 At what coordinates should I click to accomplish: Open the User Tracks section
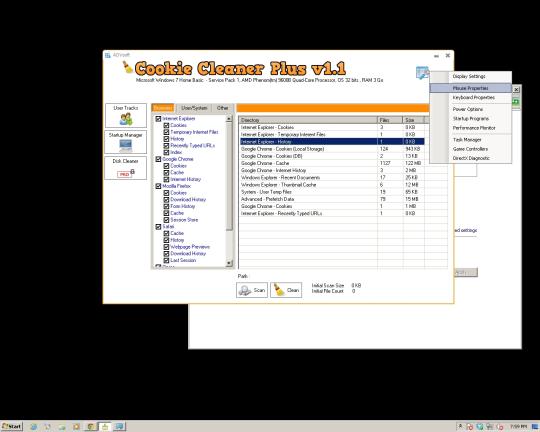[x=126, y=115]
